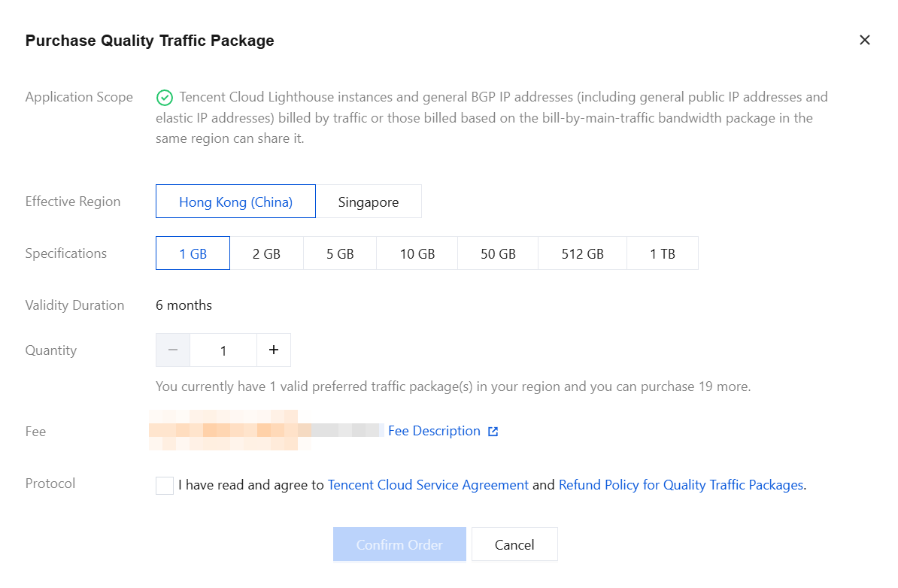Image resolution: width=898 pixels, height=588 pixels.
Task: Close the Purchase Quality Traffic Package dialog
Action: pyautogui.click(x=864, y=40)
